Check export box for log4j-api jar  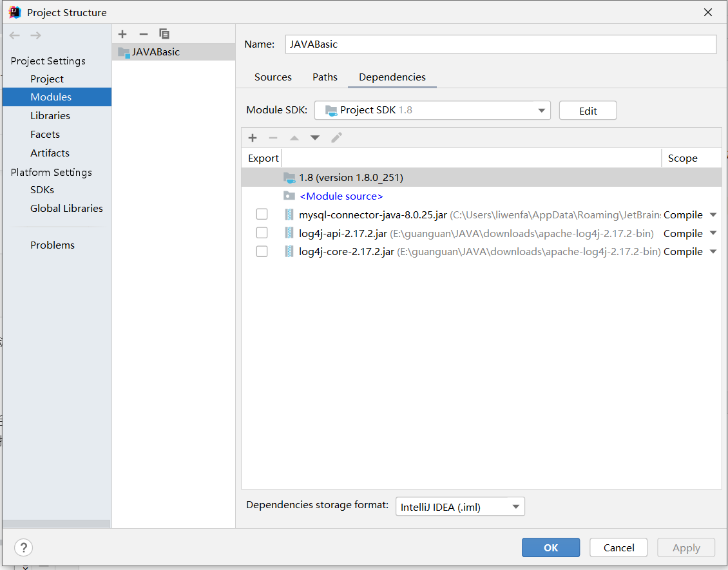(x=262, y=233)
